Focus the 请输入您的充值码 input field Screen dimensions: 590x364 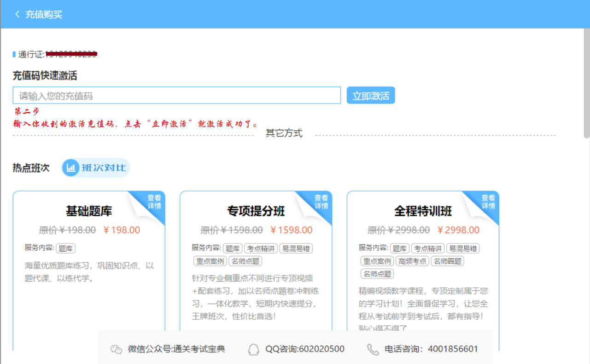(176, 96)
